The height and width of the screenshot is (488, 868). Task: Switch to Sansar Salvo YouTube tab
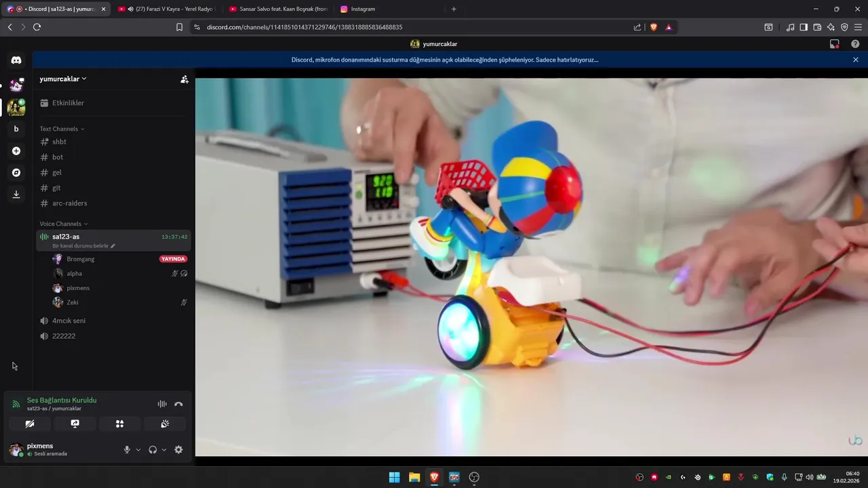coord(278,9)
